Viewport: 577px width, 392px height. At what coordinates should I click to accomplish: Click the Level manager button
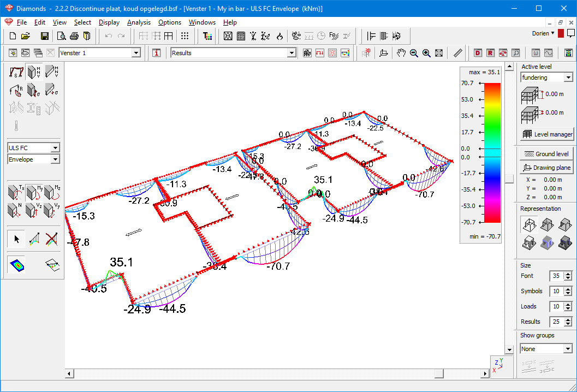click(547, 134)
